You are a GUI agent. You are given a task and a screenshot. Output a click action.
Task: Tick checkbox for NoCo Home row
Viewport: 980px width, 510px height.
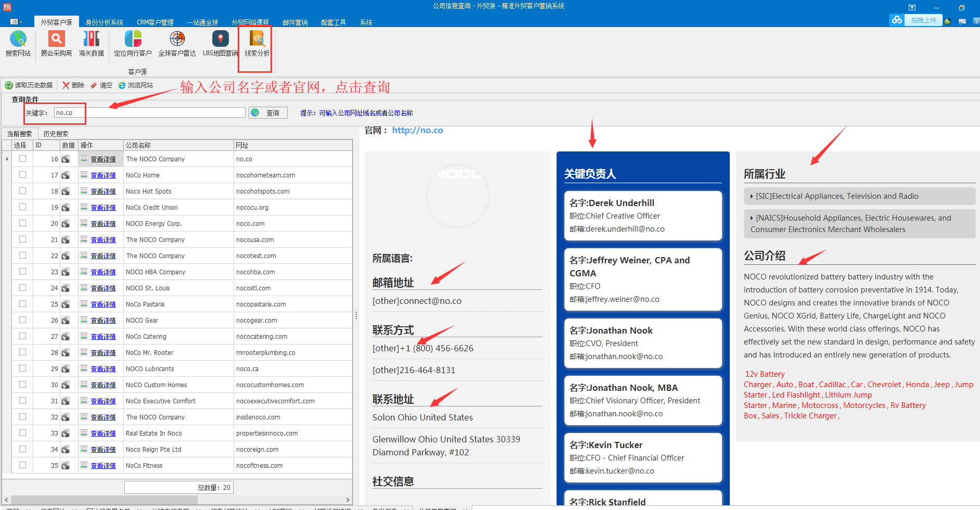22,175
